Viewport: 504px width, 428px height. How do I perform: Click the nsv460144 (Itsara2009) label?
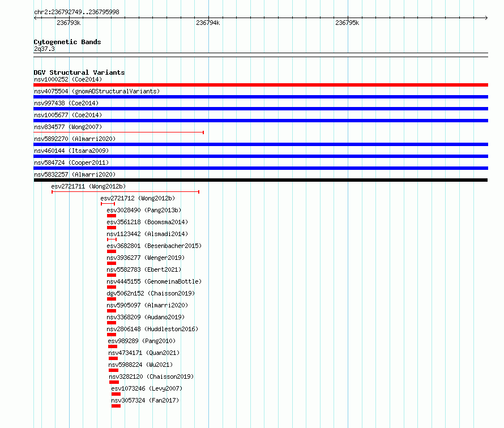tap(71, 151)
